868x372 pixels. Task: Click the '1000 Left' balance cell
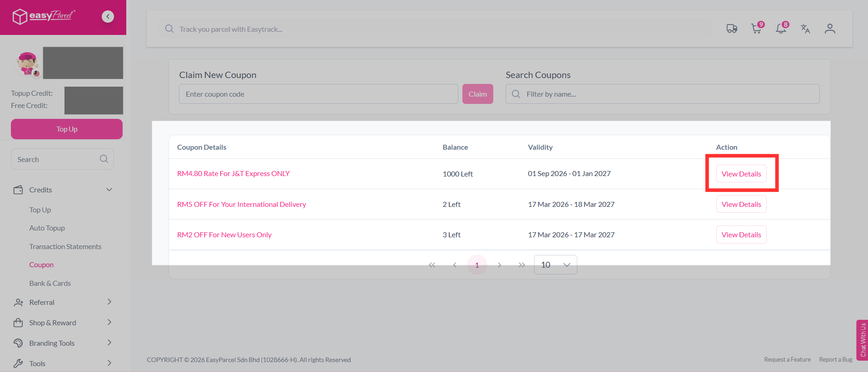[458, 174]
